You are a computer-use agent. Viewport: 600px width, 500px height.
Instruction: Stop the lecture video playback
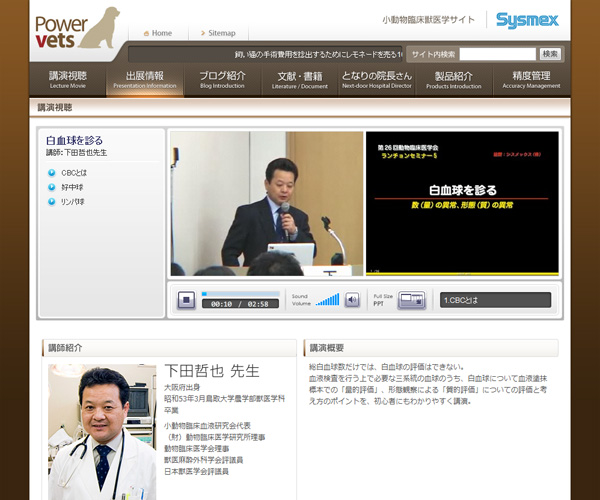click(x=186, y=300)
